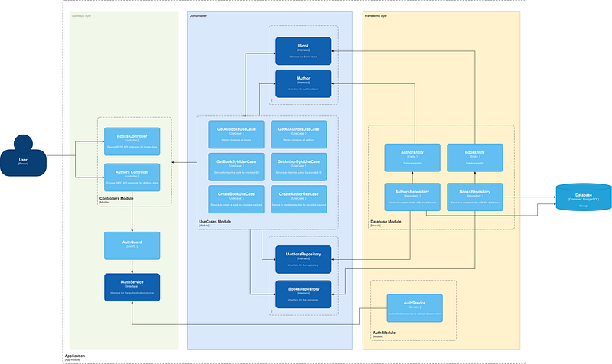Click the 'Database Module' label
This screenshot has height=364, width=612.
pos(386,221)
